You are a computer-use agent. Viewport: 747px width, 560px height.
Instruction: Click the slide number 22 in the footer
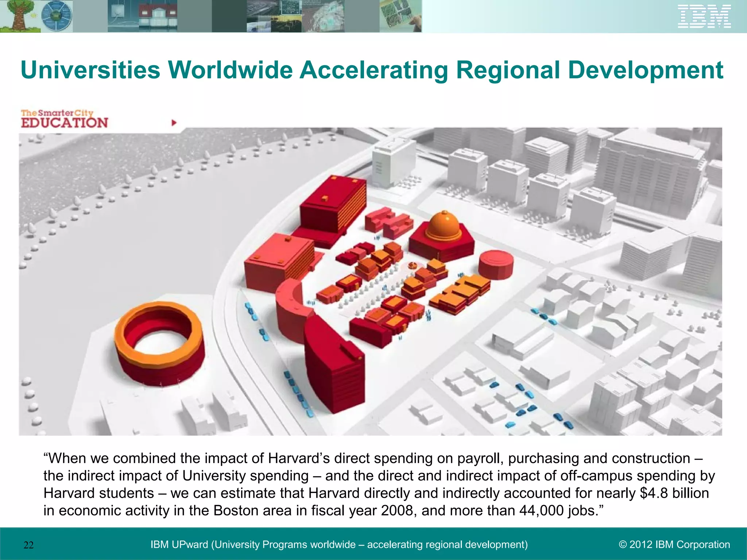coord(28,545)
